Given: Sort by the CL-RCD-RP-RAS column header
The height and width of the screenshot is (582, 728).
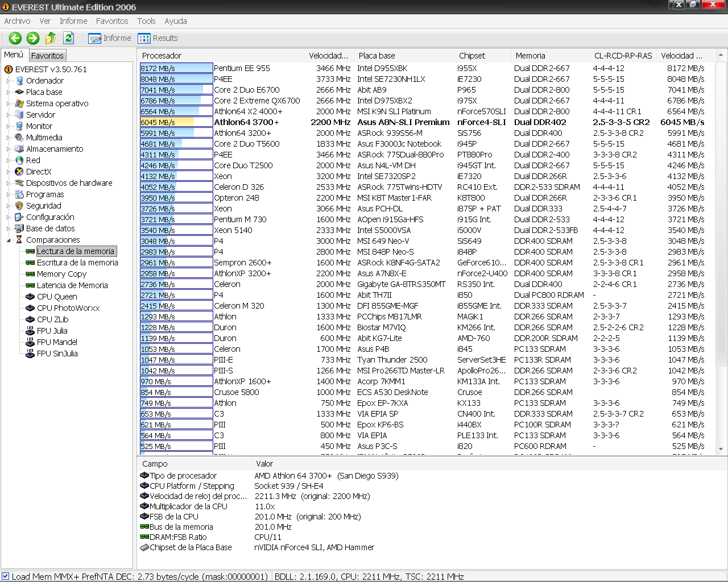Looking at the screenshot, I should (623, 55).
